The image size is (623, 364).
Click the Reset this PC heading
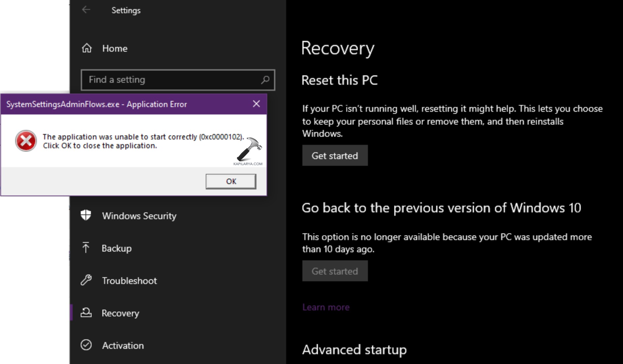[340, 80]
